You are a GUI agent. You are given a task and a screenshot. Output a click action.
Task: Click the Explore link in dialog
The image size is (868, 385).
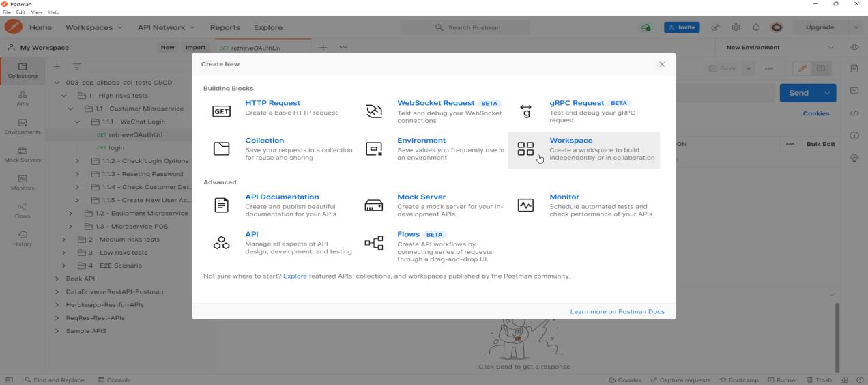(295, 276)
